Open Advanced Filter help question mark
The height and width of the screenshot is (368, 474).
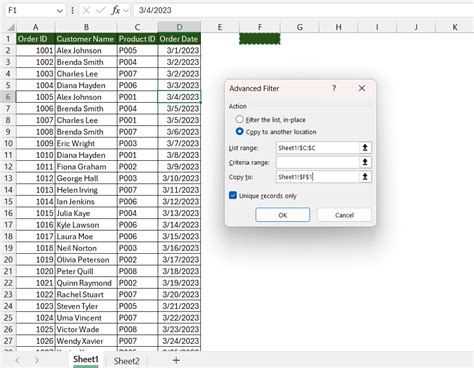pyautogui.click(x=334, y=88)
